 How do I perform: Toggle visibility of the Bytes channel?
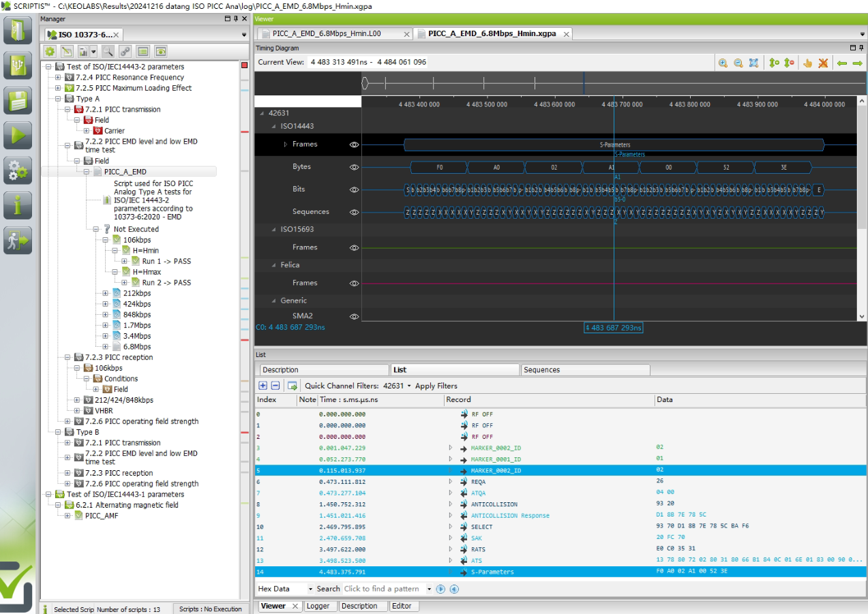[354, 167]
